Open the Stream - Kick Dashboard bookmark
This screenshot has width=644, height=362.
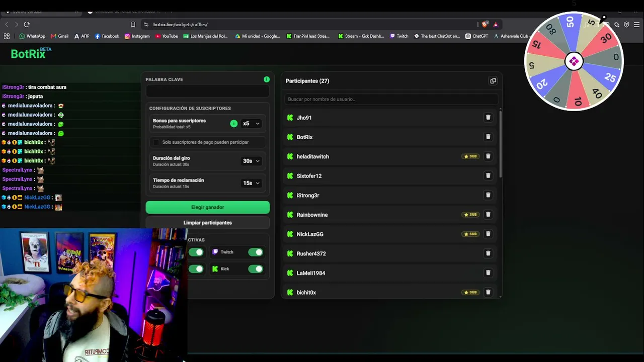coord(361,36)
